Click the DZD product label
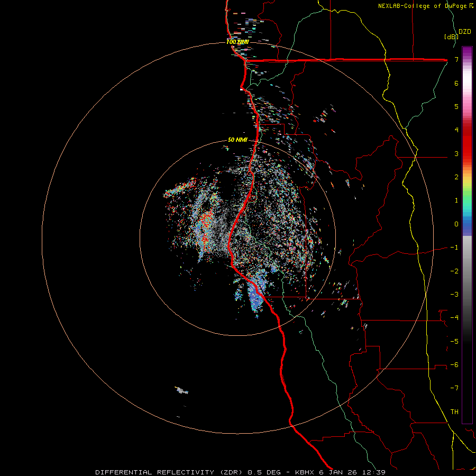 pyautogui.click(x=465, y=32)
